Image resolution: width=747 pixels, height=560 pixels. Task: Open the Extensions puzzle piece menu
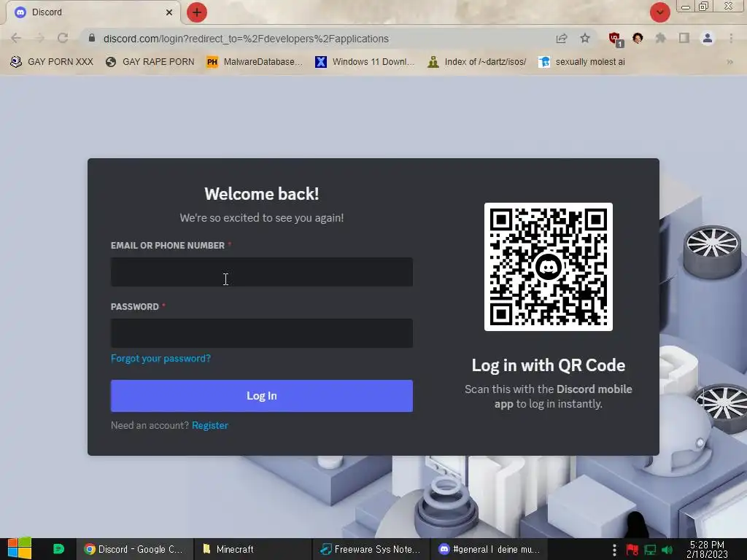[x=661, y=38]
